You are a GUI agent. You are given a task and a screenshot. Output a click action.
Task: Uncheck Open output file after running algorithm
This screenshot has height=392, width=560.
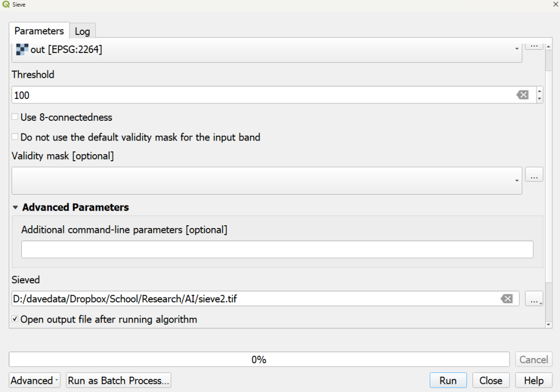(x=15, y=319)
